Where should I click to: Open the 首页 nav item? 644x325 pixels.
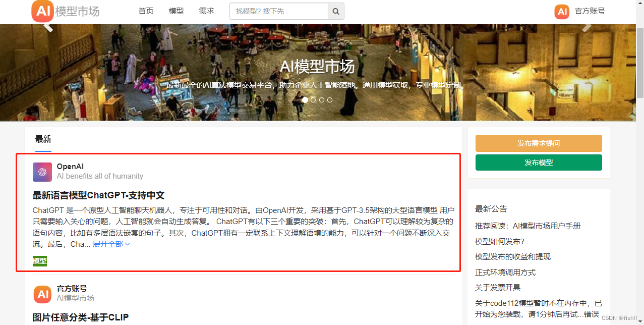pos(146,11)
